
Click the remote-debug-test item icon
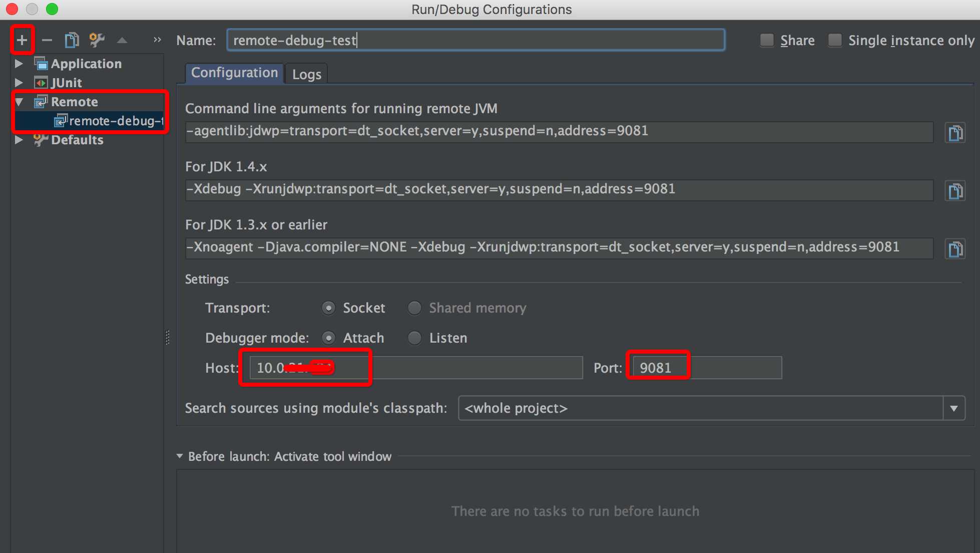click(x=61, y=120)
